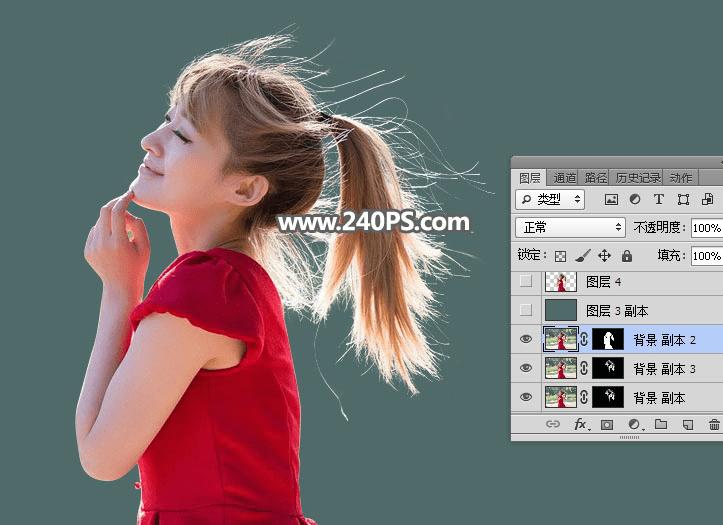The height and width of the screenshot is (525, 723).
Task: Filter layers by shape icon
Action: 683,200
